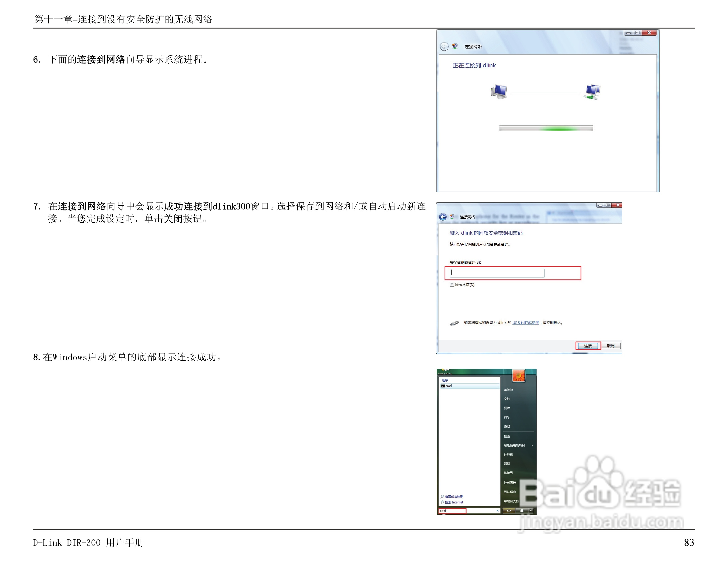Click the 取消 button
The height and width of the screenshot is (563, 728).
tap(611, 346)
